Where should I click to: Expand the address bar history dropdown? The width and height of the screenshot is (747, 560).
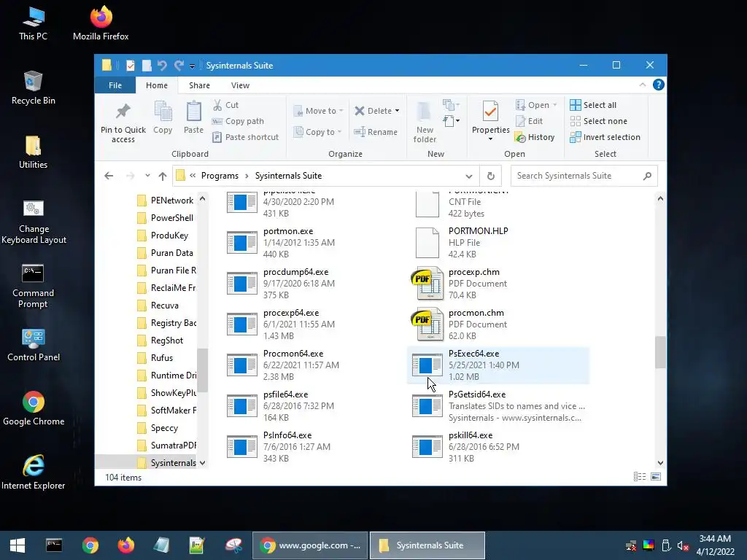(469, 176)
